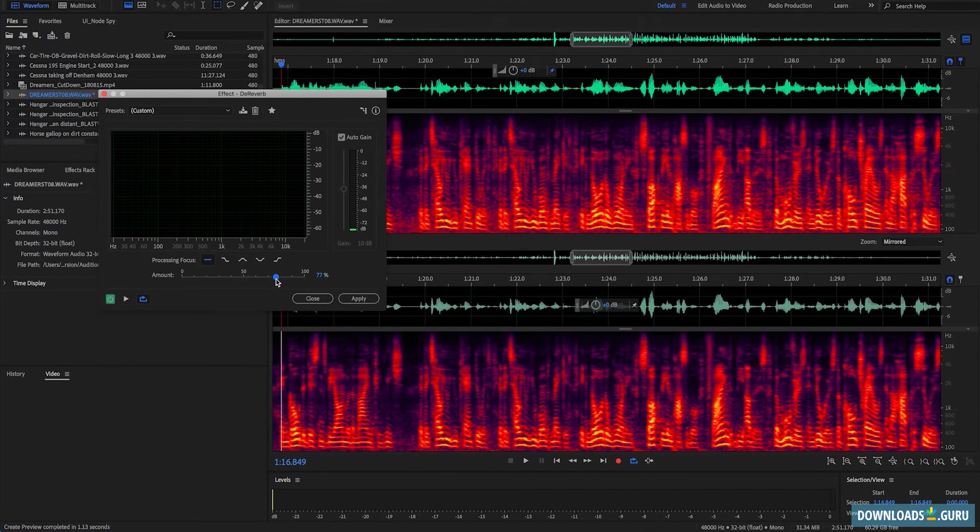Screen dimensions: 980x532
Task: Toggle Loop Playback in transport bar
Action: [634, 461]
